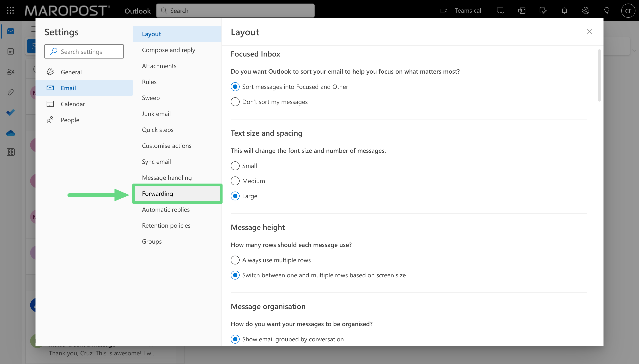This screenshot has width=639, height=364.
Task: Close the Settings dialog
Action: pos(589,31)
